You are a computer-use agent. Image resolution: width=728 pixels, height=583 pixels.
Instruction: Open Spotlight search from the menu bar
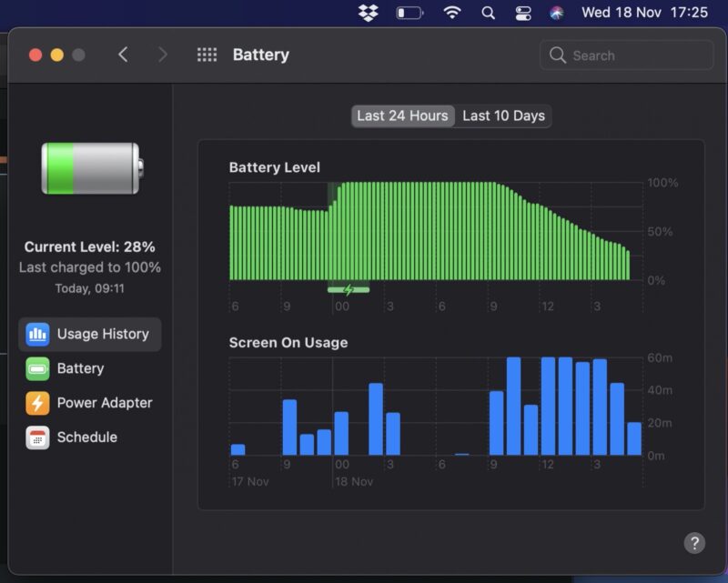pyautogui.click(x=490, y=13)
